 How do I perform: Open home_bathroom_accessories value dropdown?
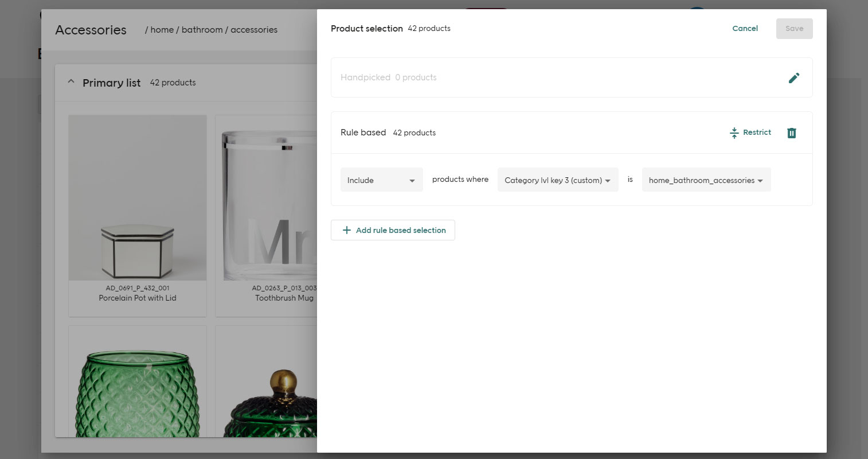point(706,180)
